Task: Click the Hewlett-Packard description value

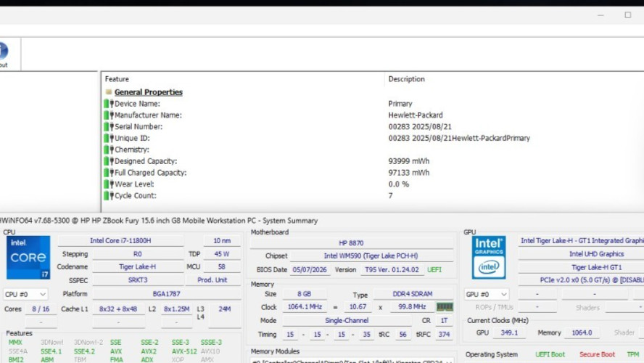Action: coord(416,115)
